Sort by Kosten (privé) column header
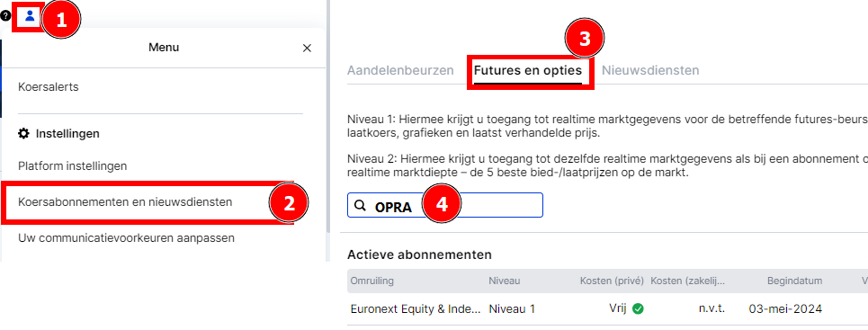Image resolution: width=868 pixels, height=330 pixels. [612, 281]
